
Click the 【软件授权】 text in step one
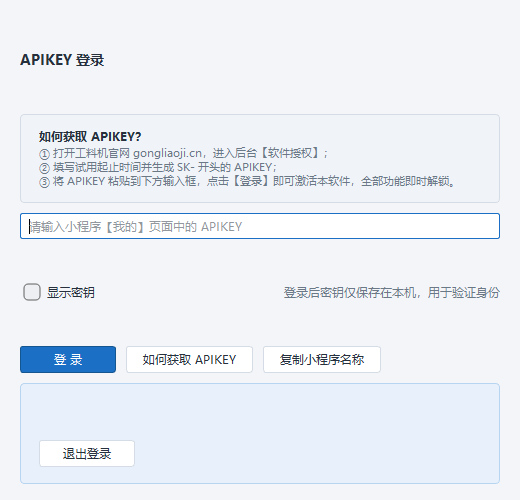tap(290, 153)
